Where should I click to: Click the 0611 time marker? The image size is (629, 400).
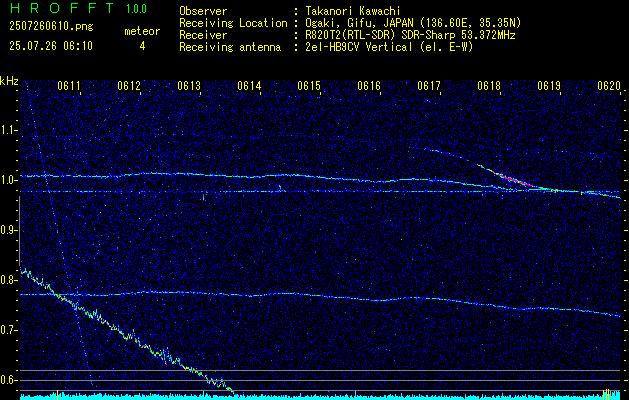69,86
